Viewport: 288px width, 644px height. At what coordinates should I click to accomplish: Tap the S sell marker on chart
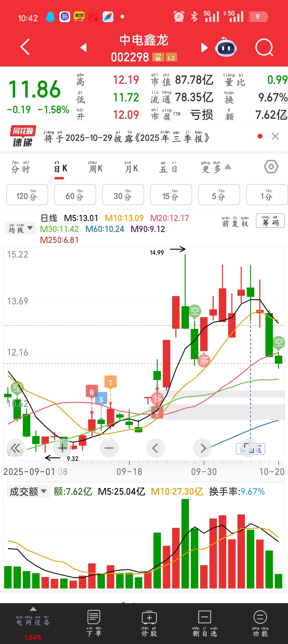click(x=101, y=399)
